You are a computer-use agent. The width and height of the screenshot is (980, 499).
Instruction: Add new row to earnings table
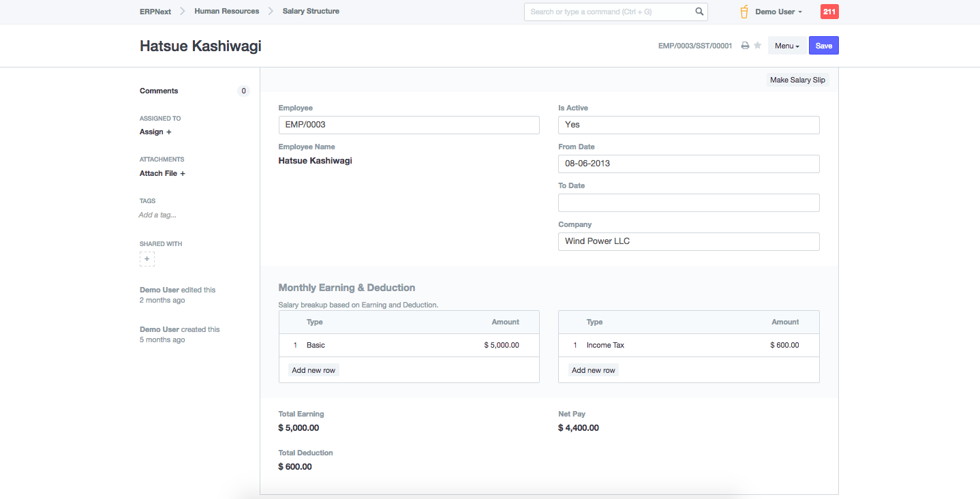pos(313,370)
